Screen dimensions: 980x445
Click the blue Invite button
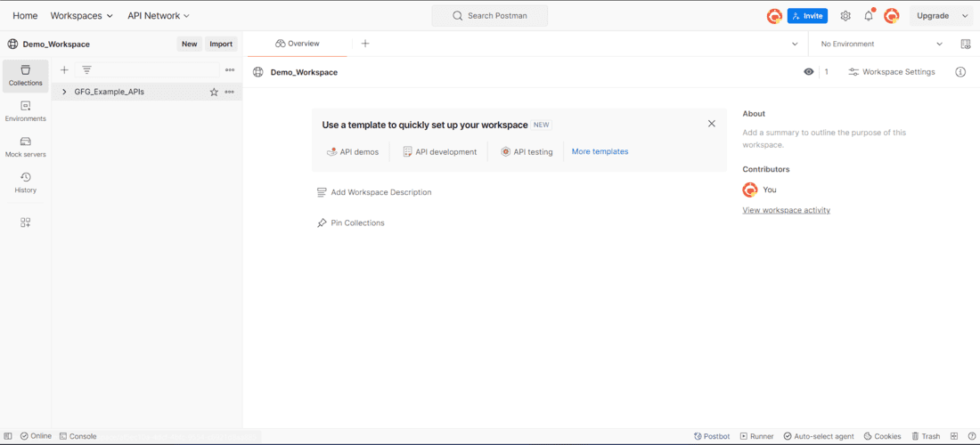pos(807,16)
